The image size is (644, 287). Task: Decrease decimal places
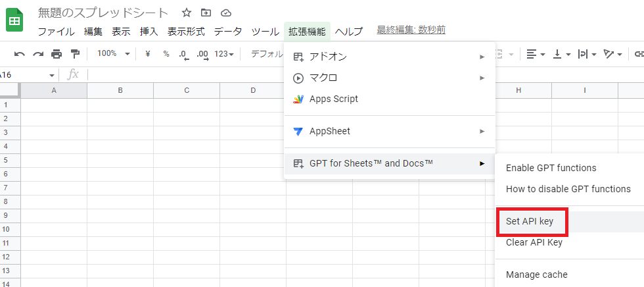click(x=184, y=54)
